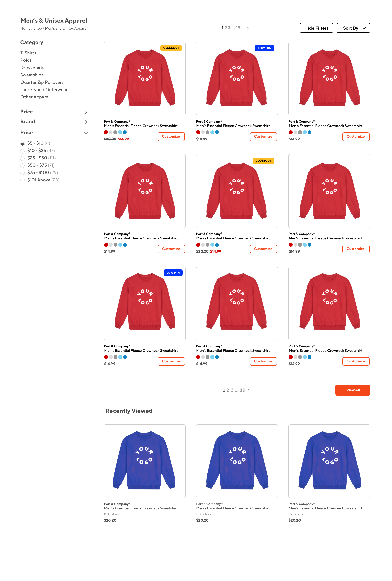Image resolution: width=392 pixels, height=581 pixels.
Task: Open first blue sweatshirt in Recently Viewed
Action: (x=145, y=461)
